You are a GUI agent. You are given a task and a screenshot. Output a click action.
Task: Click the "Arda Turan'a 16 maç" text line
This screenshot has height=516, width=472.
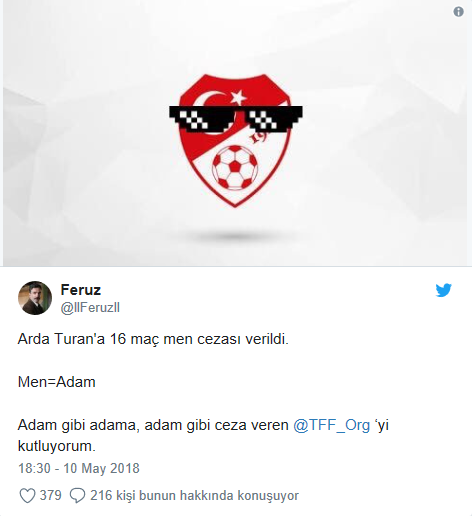tap(153, 339)
